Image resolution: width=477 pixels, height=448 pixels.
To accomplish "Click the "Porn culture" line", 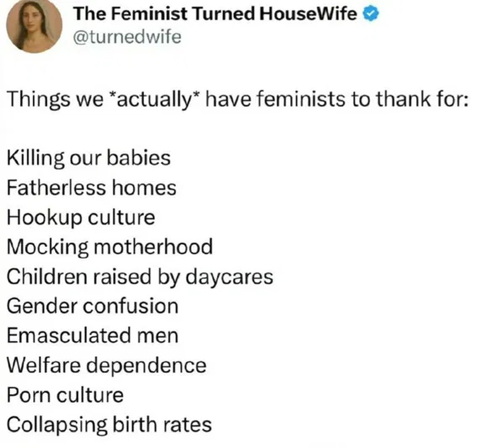I will tap(65, 395).
